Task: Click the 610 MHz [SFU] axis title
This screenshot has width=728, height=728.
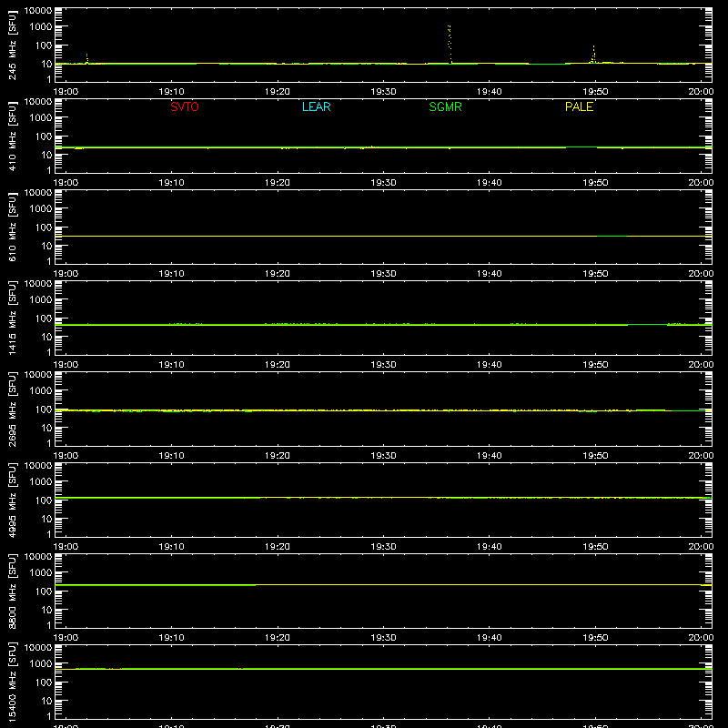Action: pos(12,227)
